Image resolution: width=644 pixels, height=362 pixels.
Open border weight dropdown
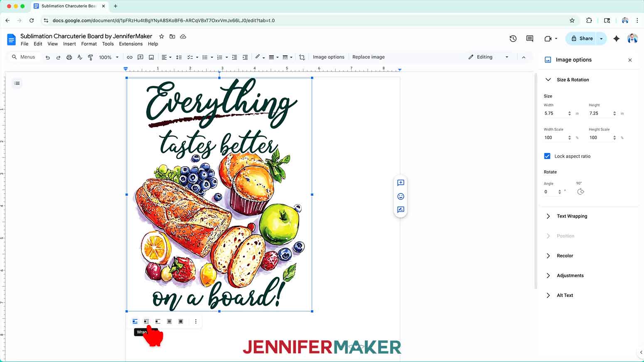tap(273, 57)
